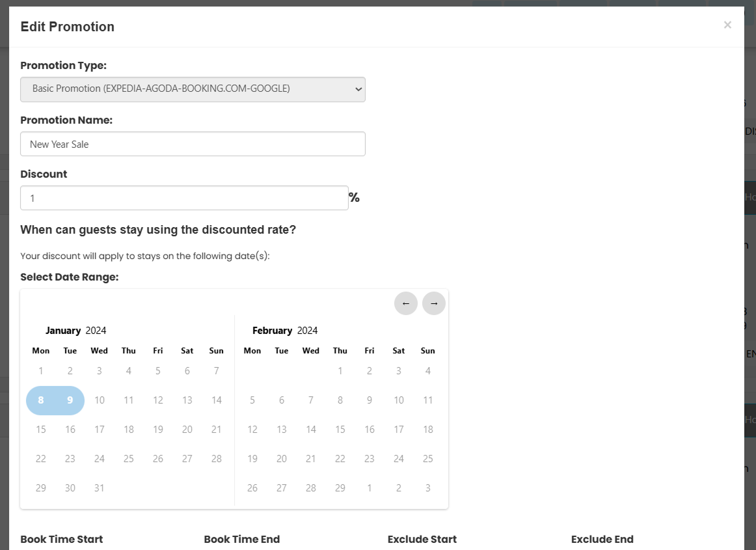This screenshot has height=550, width=756.
Task: Select January 31 in the calendar
Action: coord(100,488)
